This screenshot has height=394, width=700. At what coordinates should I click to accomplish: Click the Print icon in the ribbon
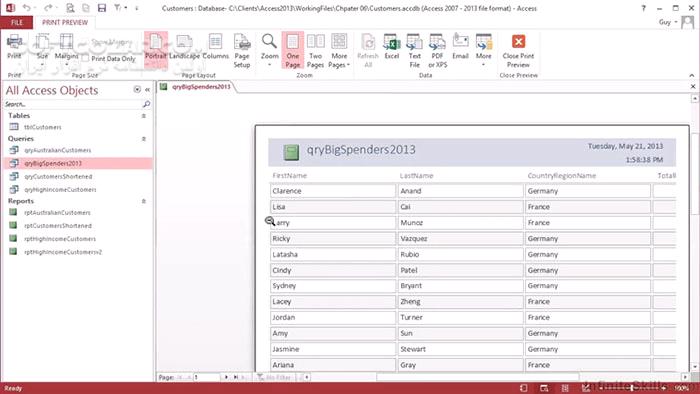tap(14, 47)
